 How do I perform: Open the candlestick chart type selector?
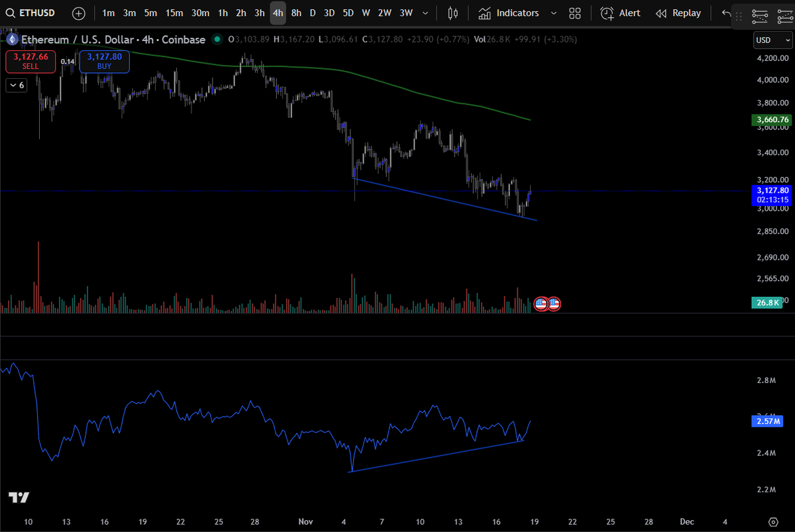452,13
